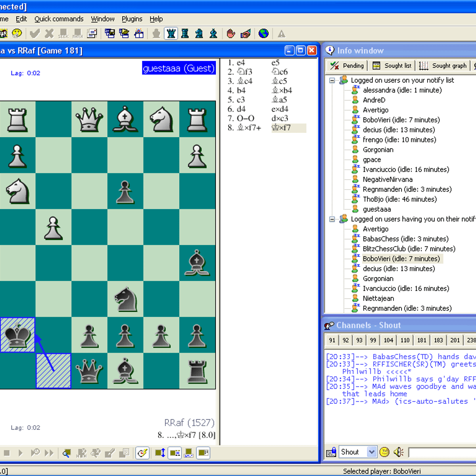The height and width of the screenshot is (476, 476).
Task: Click the gift box toolbar icon
Action: tap(139, 34)
